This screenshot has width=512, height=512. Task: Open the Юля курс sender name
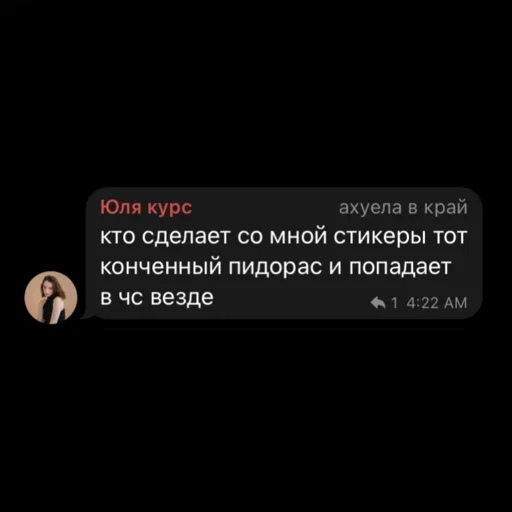[146, 207]
